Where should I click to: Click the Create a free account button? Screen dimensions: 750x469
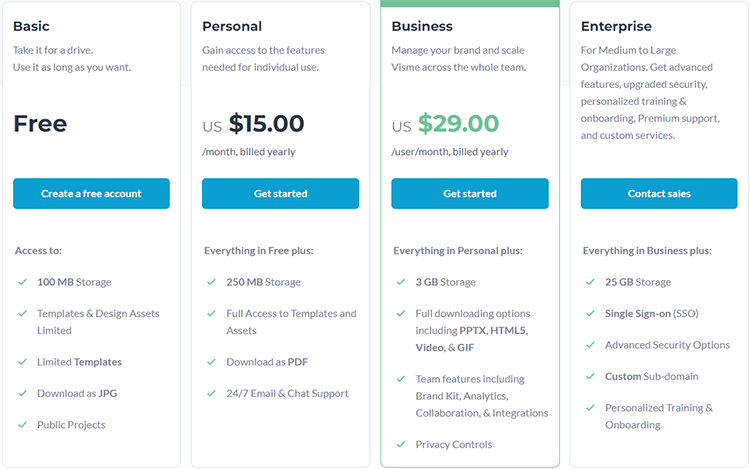click(x=91, y=194)
